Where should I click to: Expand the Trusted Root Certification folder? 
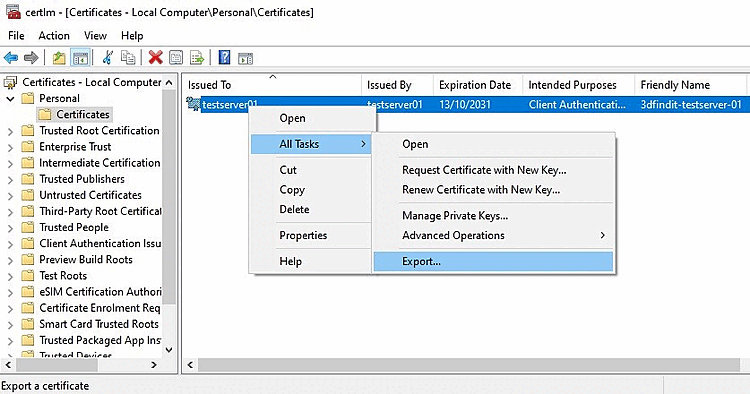tap(11, 131)
